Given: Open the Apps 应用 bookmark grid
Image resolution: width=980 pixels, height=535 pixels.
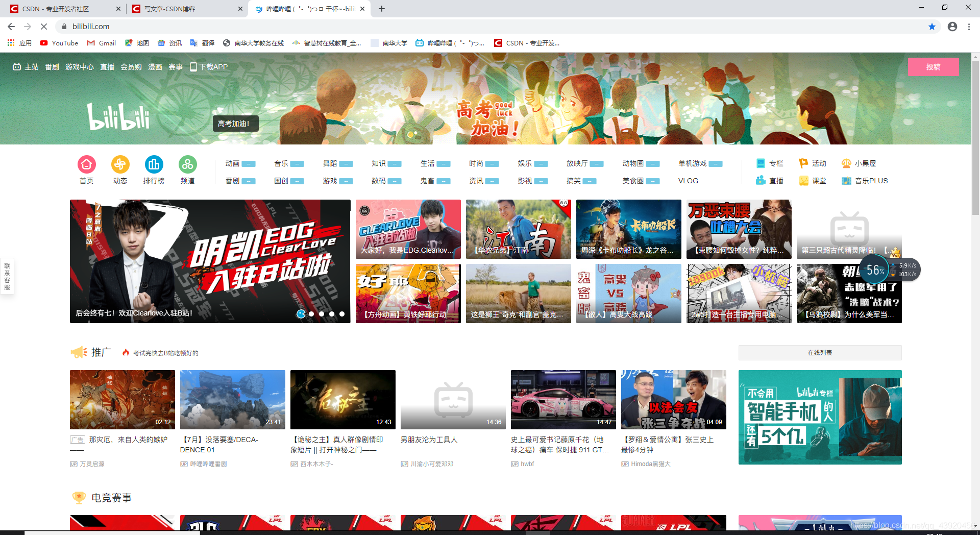Looking at the screenshot, I should point(19,43).
